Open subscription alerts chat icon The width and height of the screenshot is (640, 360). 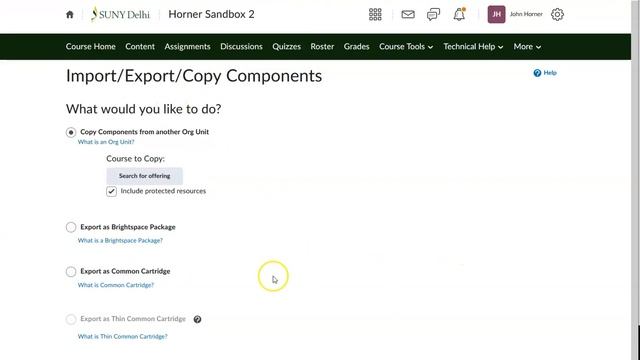tap(433, 15)
